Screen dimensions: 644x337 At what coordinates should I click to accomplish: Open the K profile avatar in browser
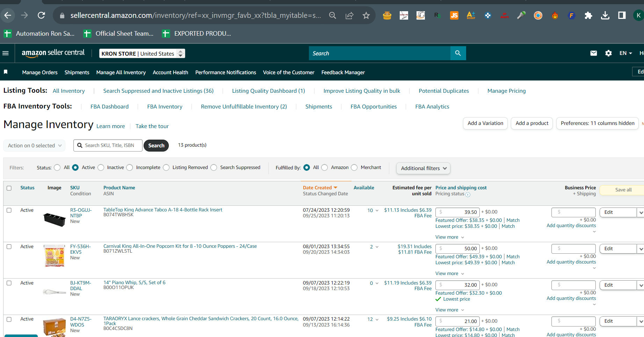tap(638, 15)
